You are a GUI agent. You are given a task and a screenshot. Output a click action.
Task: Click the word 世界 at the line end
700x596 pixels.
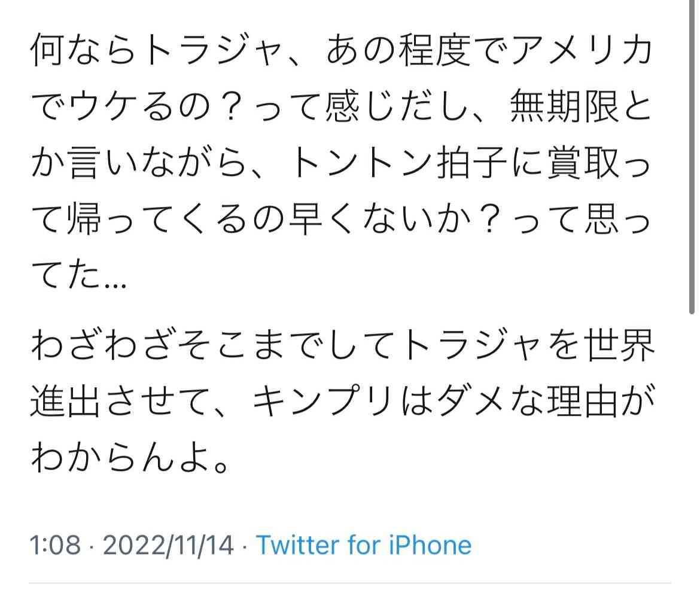[619, 345]
